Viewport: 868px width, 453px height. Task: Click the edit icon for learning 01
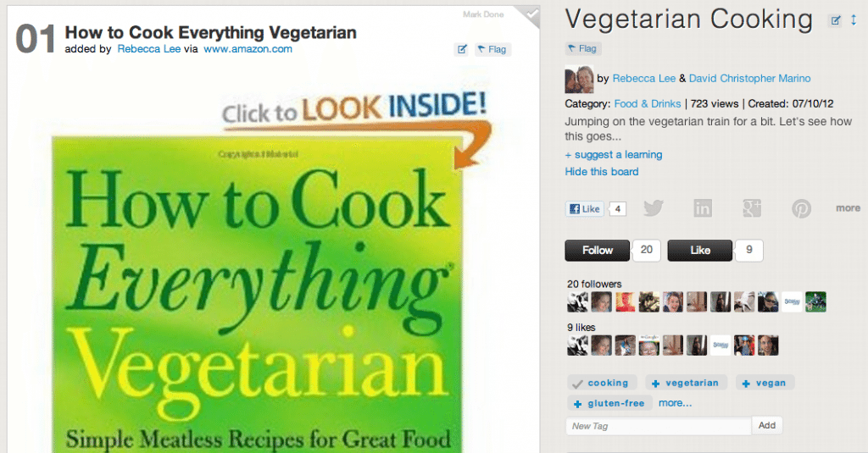coord(462,49)
